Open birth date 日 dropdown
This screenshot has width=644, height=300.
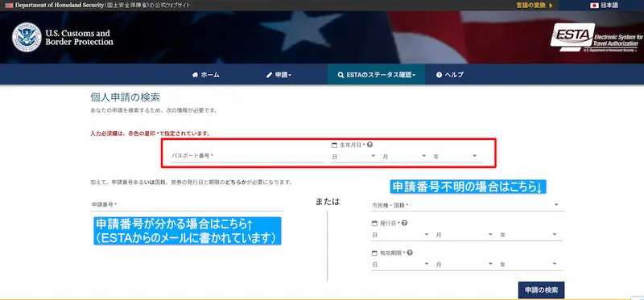[x=353, y=156]
